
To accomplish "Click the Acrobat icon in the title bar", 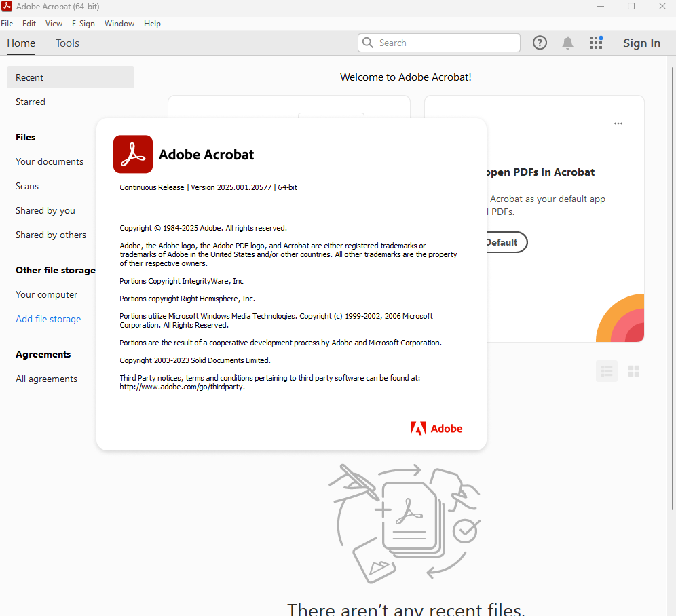I will 7,7.
